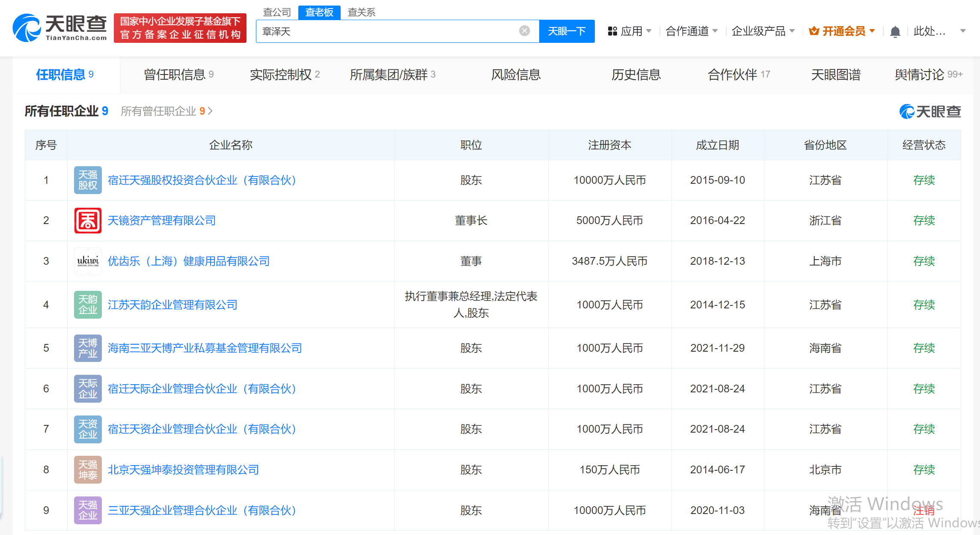Screen dimensions: 980x535
Task: Click 天韵企业 green company avatar
Action: coord(88,305)
